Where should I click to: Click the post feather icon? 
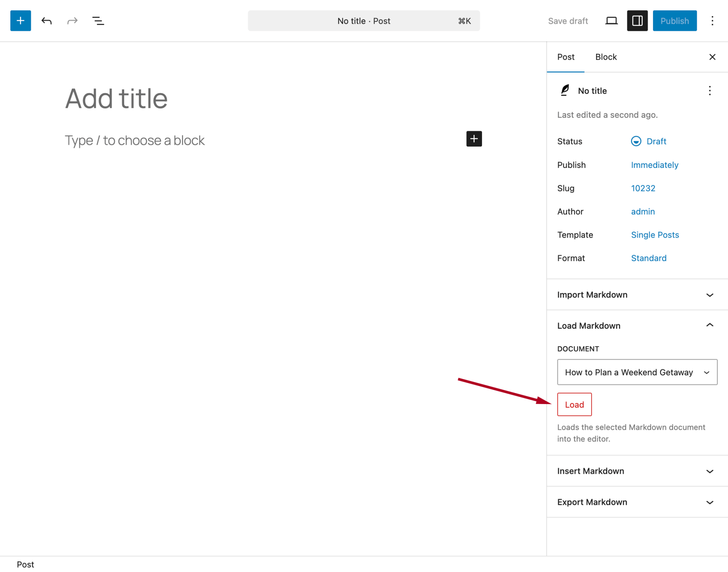[565, 90]
